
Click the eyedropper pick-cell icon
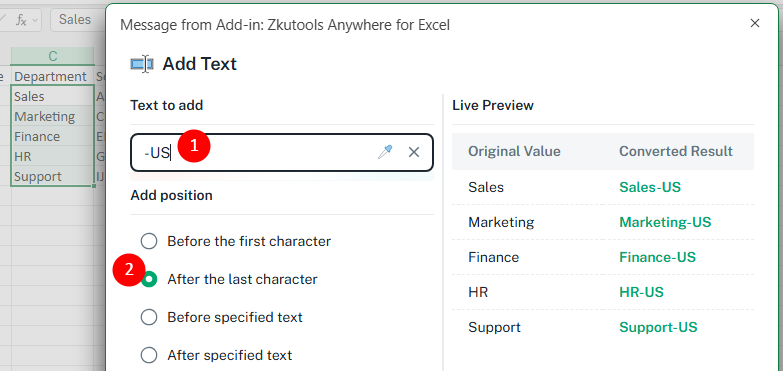pos(385,152)
